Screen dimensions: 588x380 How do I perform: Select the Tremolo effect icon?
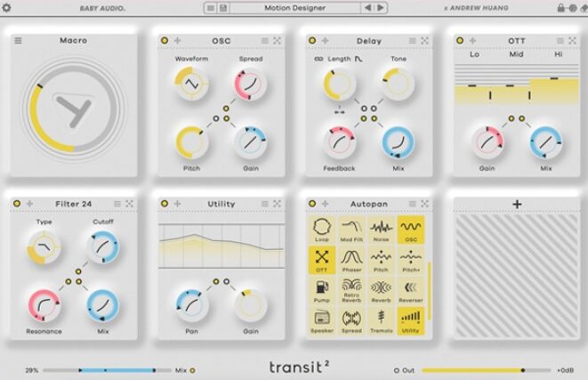(383, 320)
